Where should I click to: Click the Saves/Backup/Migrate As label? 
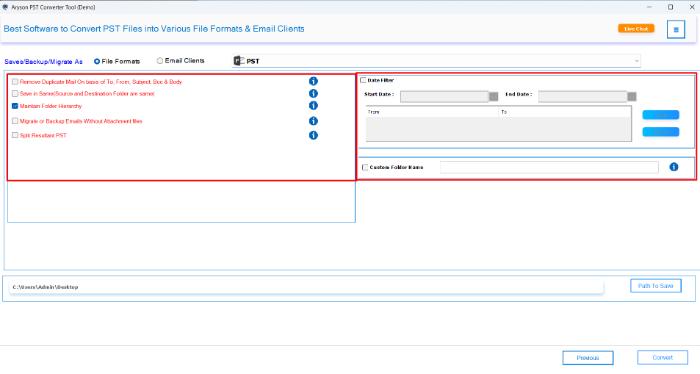point(43,62)
